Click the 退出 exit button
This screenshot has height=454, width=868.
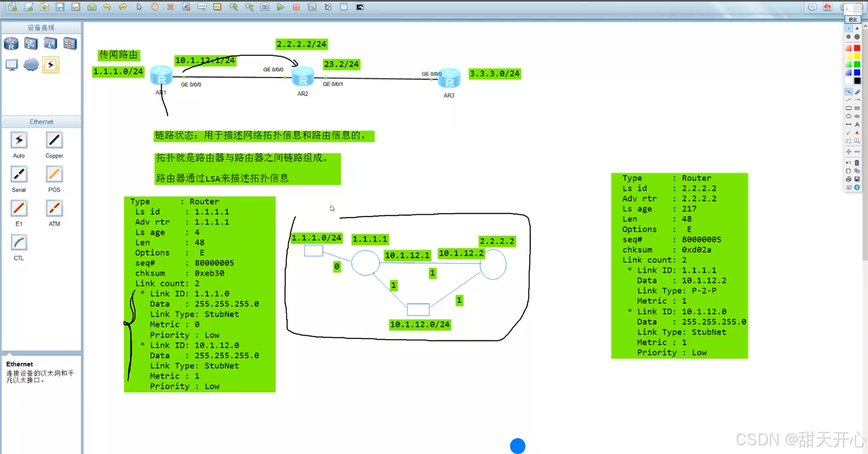coord(853,20)
